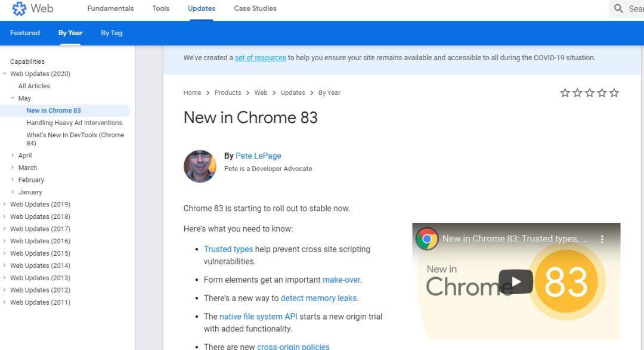Click the Chrome logo on video

tap(427, 239)
